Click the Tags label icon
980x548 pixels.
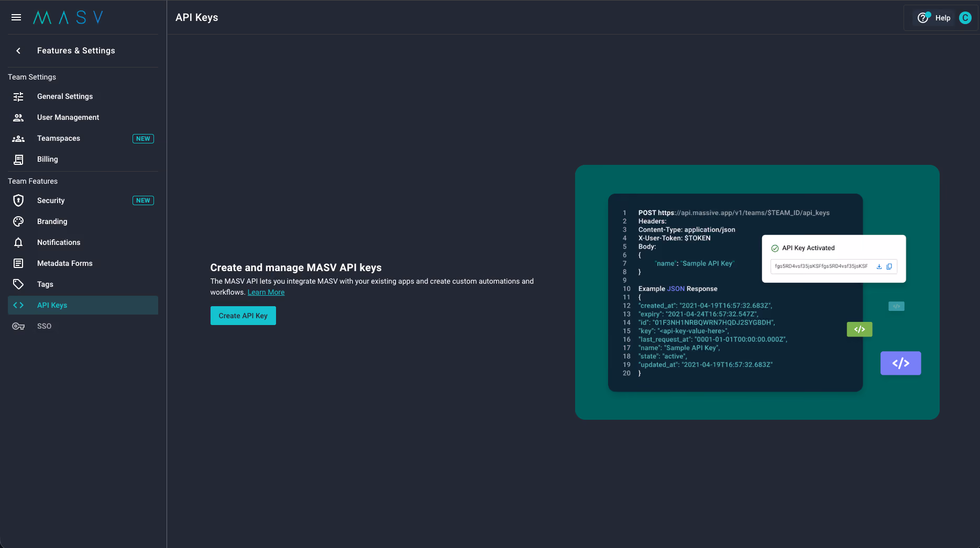click(x=18, y=284)
